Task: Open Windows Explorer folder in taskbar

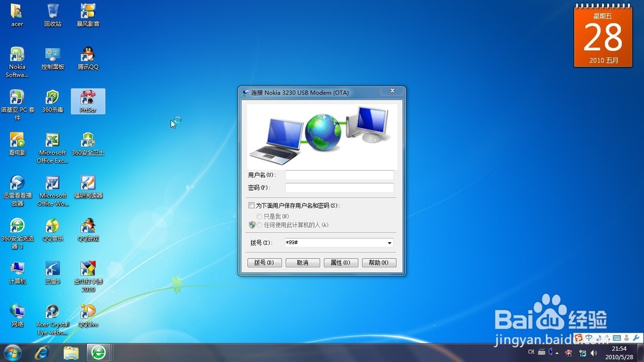Action: [71, 352]
